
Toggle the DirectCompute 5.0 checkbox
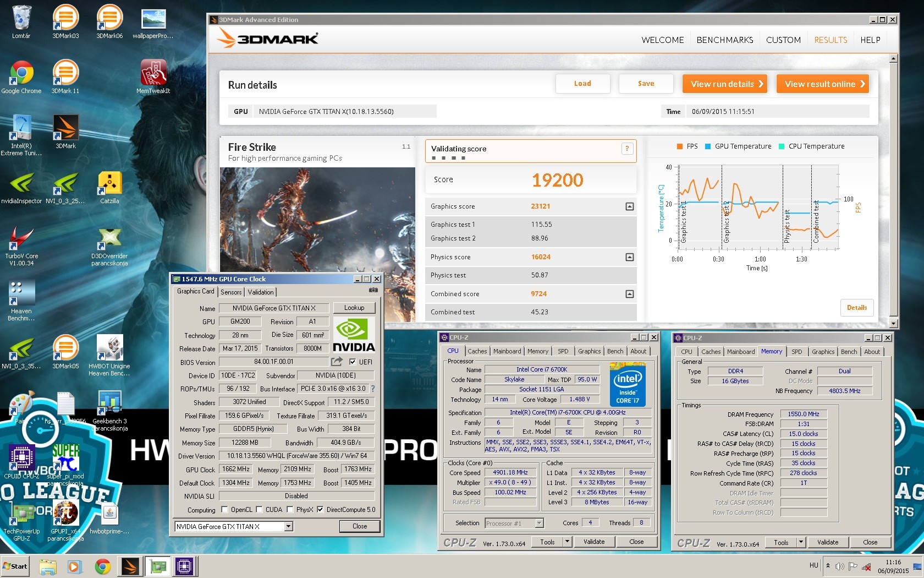tap(320, 510)
